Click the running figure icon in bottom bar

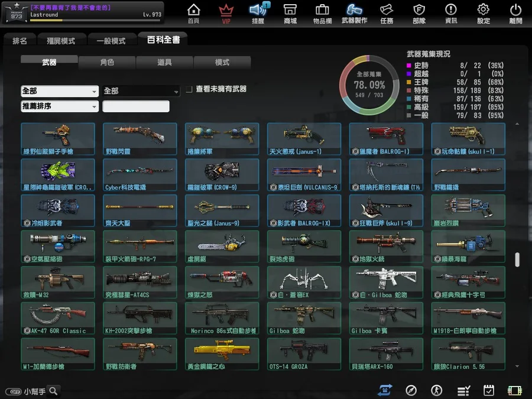(437, 390)
